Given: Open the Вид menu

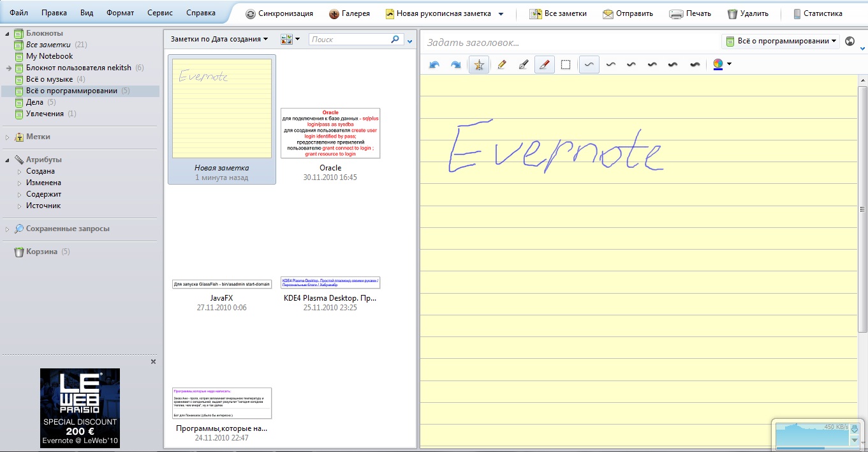Looking at the screenshot, I should tap(87, 13).
